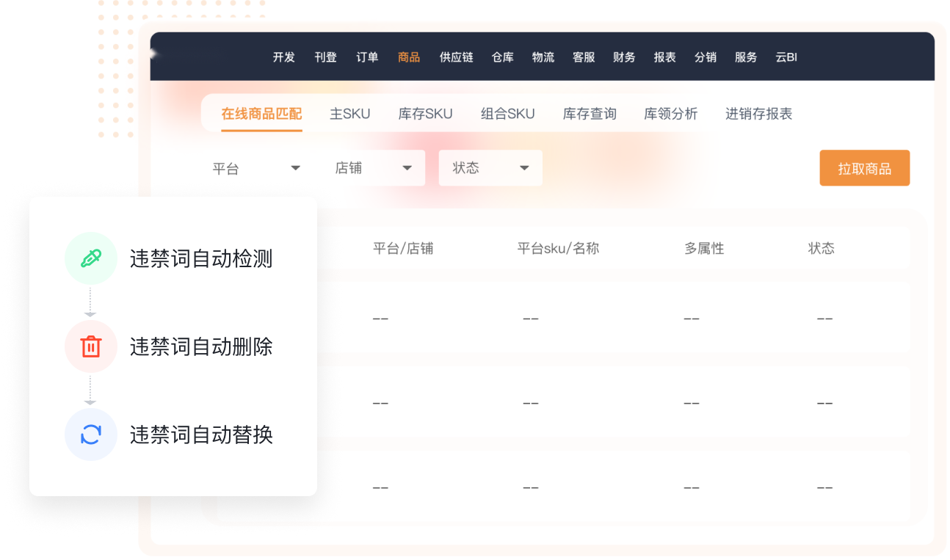The height and width of the screenshot is (560, 950).
Task: Select the 库存SKU tab
Action: pyautogui.click(x=425, y=114)
